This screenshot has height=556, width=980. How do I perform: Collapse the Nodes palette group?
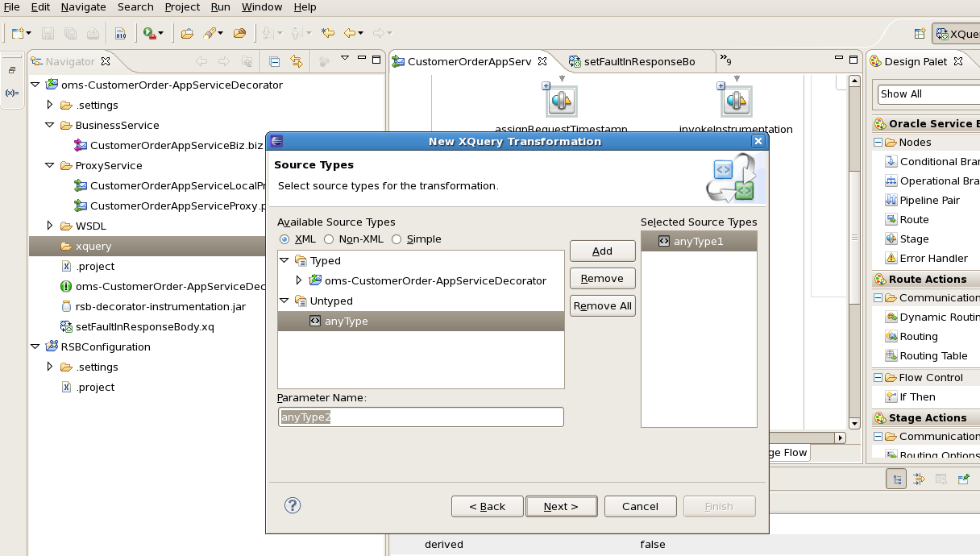(878, 142)
